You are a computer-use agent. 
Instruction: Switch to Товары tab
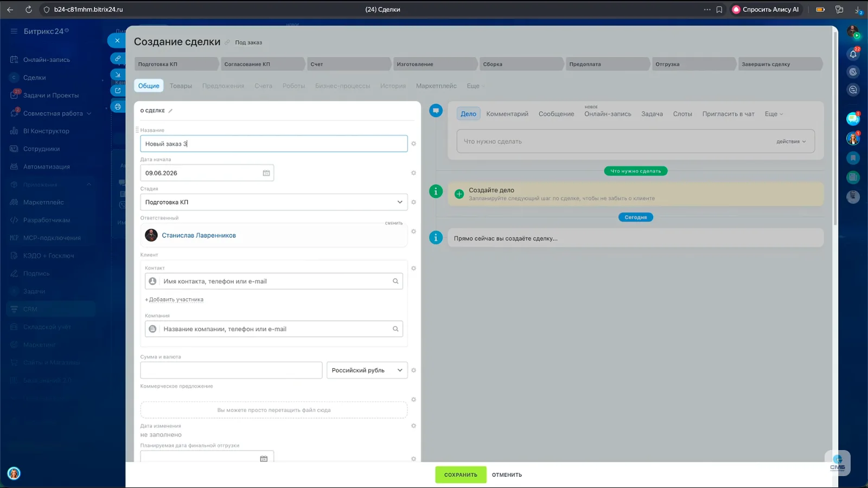(x=181, y=86)
